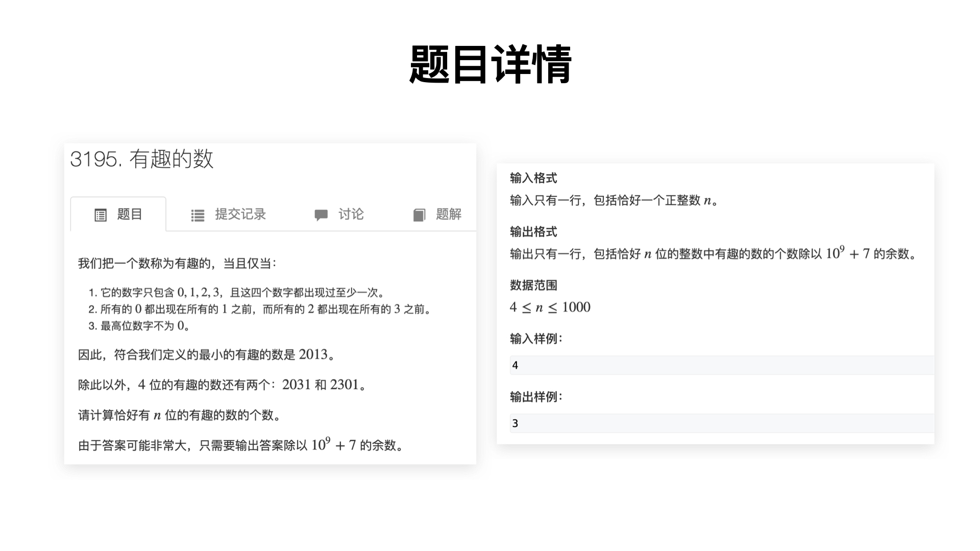Click the constraint 4 ≤ n ≤ 1000
Screen dimensions: 980x551
point(550,307)
